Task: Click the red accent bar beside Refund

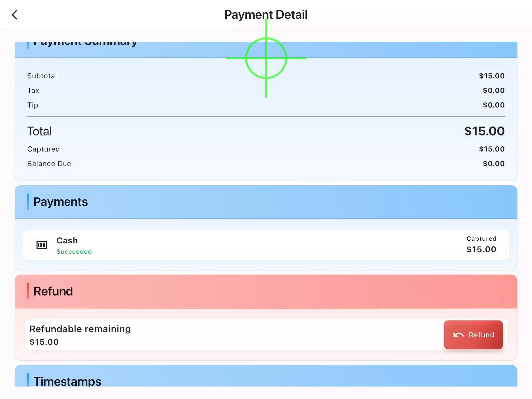Action: click(x=28, y=291)
